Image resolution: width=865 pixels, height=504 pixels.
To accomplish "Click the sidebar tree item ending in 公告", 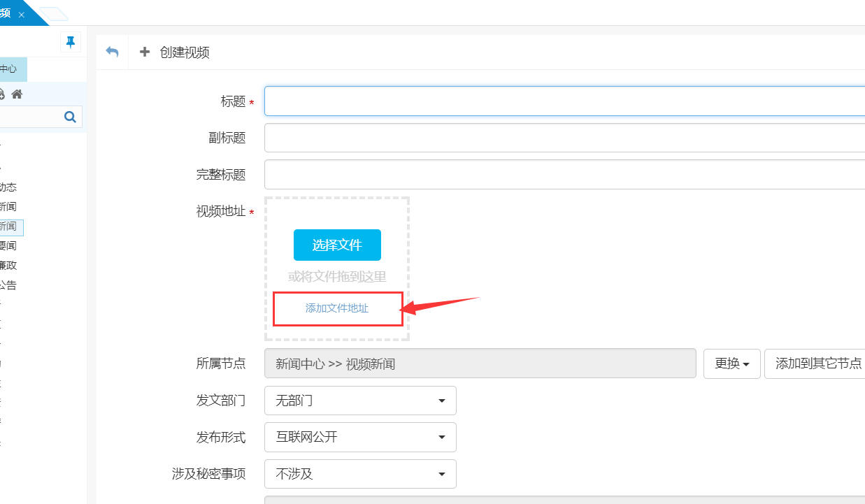I will 8,285.
